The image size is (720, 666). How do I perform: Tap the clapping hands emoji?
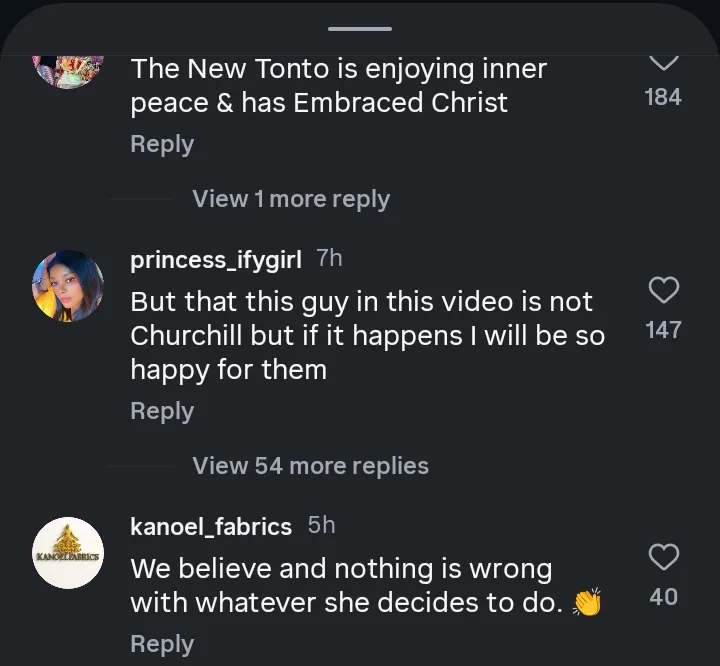(x=587, y=604)
